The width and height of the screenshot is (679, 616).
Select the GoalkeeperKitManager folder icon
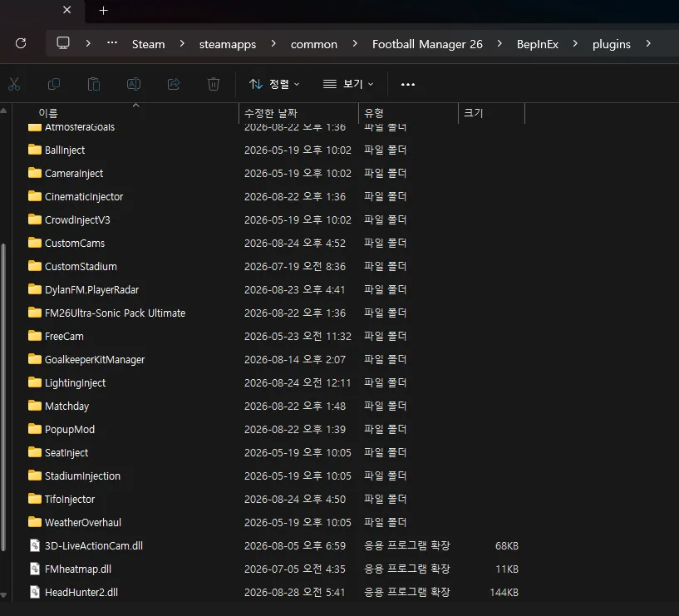35,359
